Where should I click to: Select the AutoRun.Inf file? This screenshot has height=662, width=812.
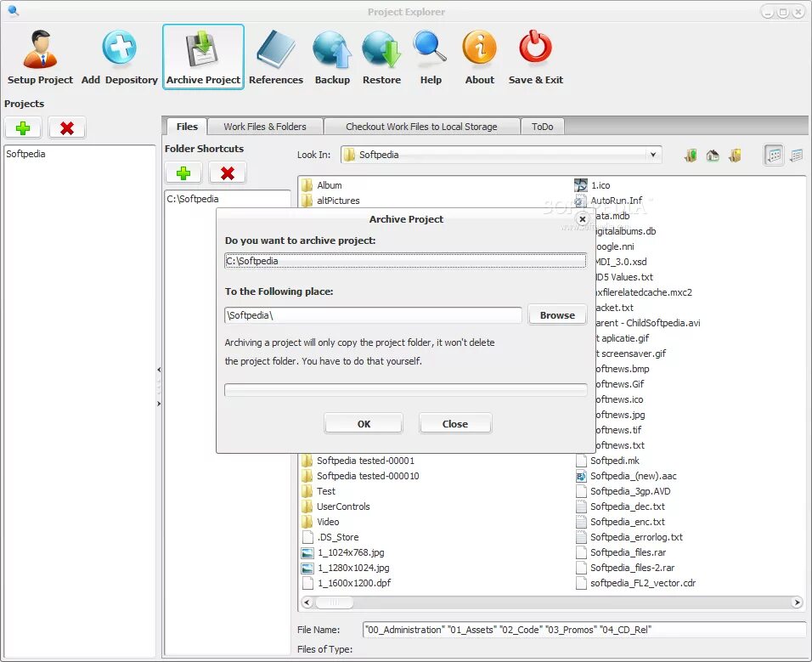[x=609, y=201]
